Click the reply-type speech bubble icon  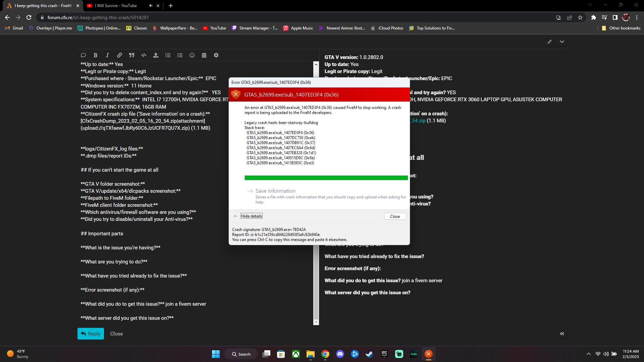click(x=83, y=55)
